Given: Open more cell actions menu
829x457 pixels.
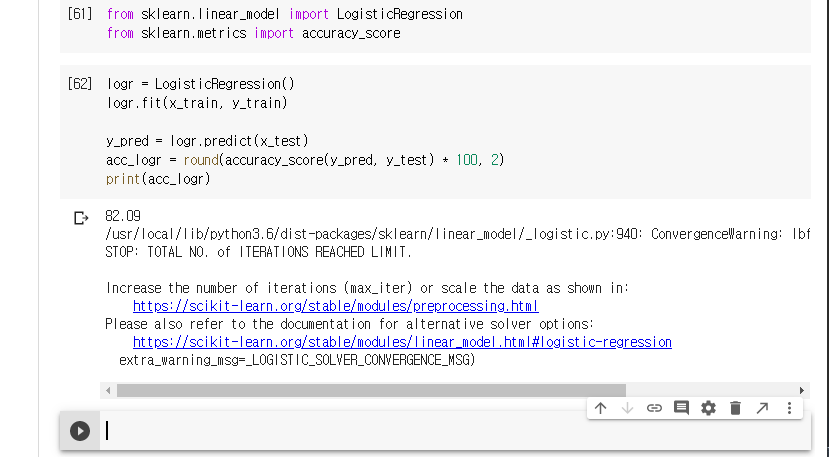Looking at the screenshot, I should (x=789, y=408).
